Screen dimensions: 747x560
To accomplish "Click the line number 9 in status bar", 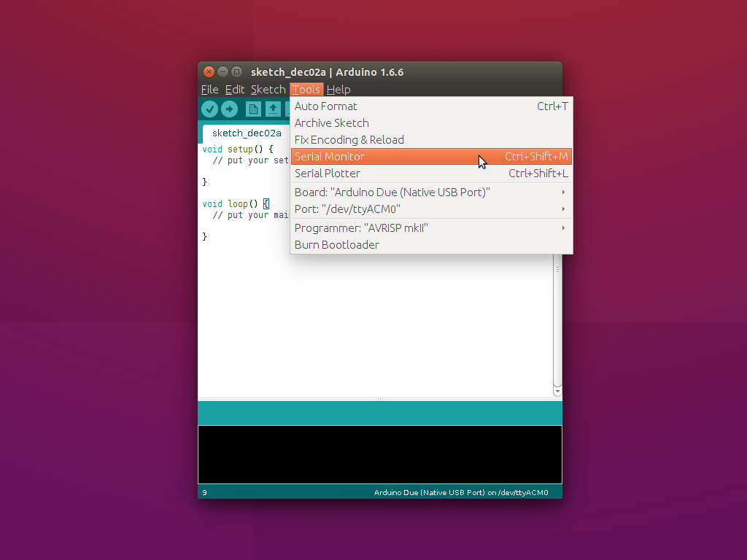I will [204, 492].
